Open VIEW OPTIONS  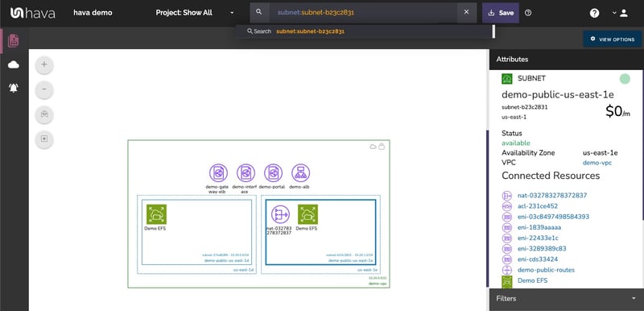click(613, 39)
